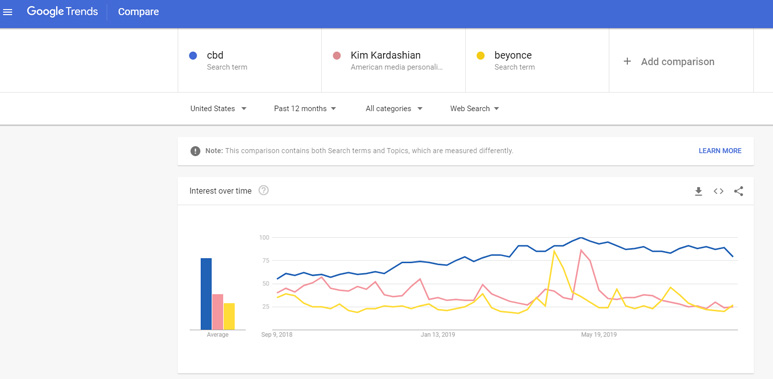
Task: Follow the LEARN MORE link
Action: pos(720,151)
